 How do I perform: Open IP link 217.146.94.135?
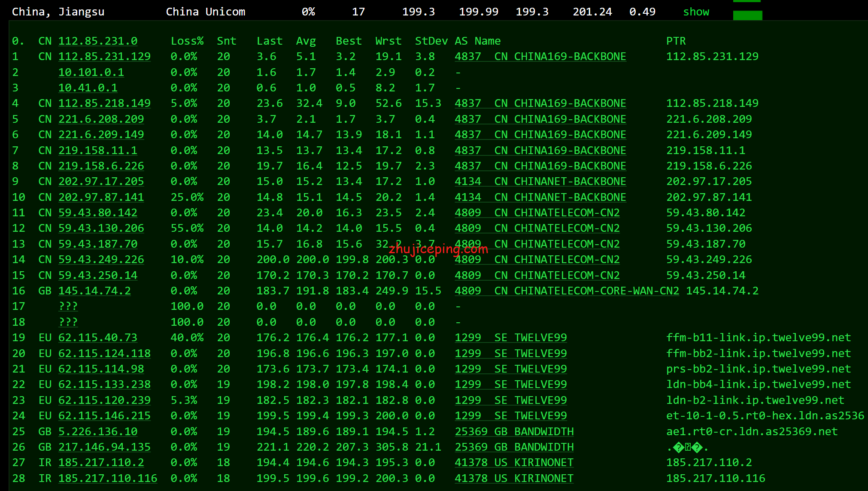coord(104,447)
